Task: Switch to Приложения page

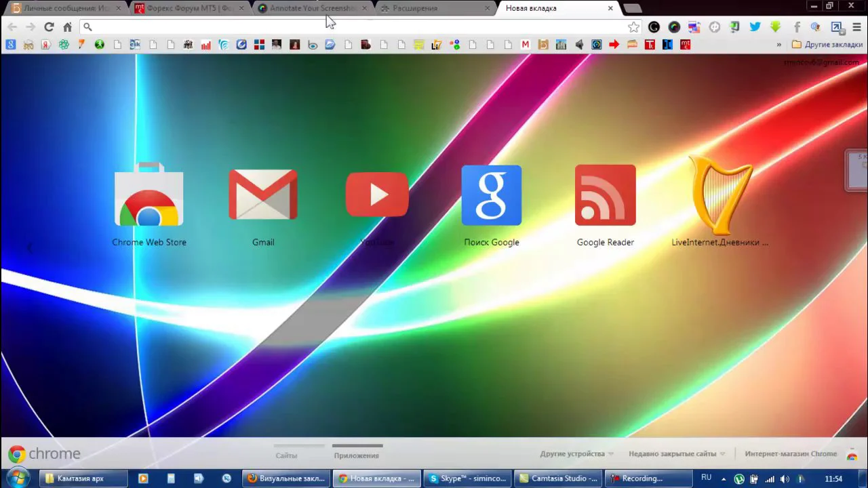Action: tap(356, 455)
